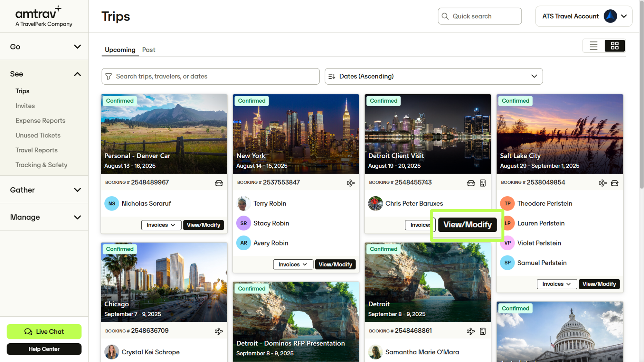
Task: Click the flight icon on New York booking
Action: [x=351, y=183]
